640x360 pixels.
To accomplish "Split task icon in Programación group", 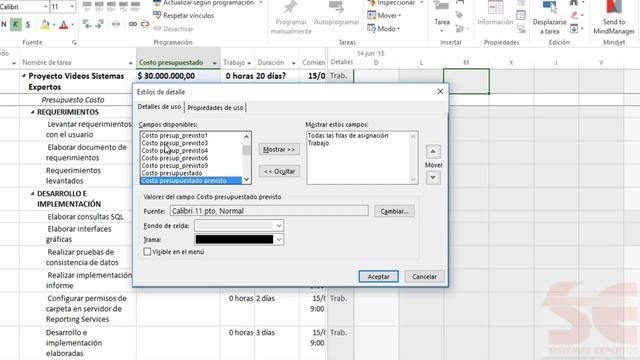I will (116, 24).
